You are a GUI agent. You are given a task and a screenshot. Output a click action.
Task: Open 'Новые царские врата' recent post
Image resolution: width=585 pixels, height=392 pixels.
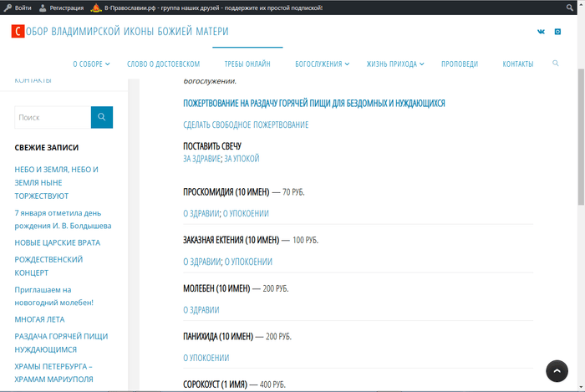point(56,242)
